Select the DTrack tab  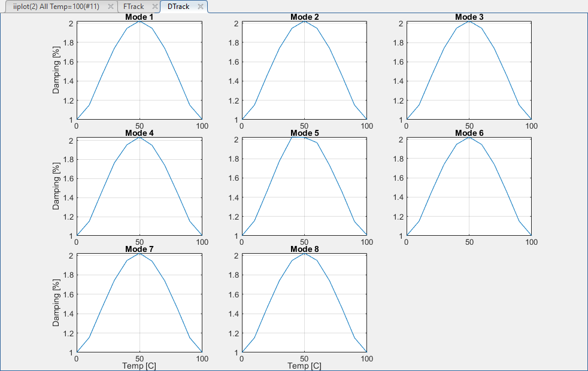click(x=178, y=7)
